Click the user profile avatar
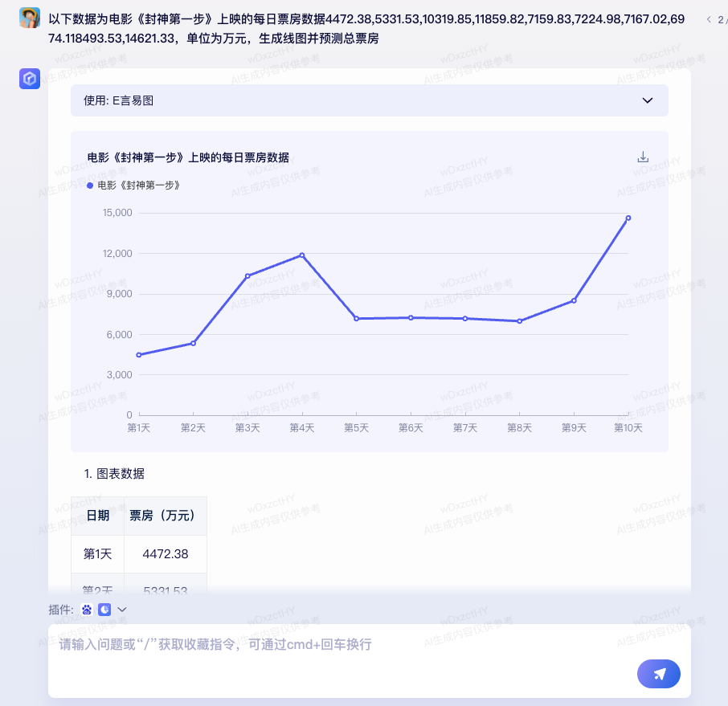The width and height of the screenshot is (728, 706). tap(30, 17)
